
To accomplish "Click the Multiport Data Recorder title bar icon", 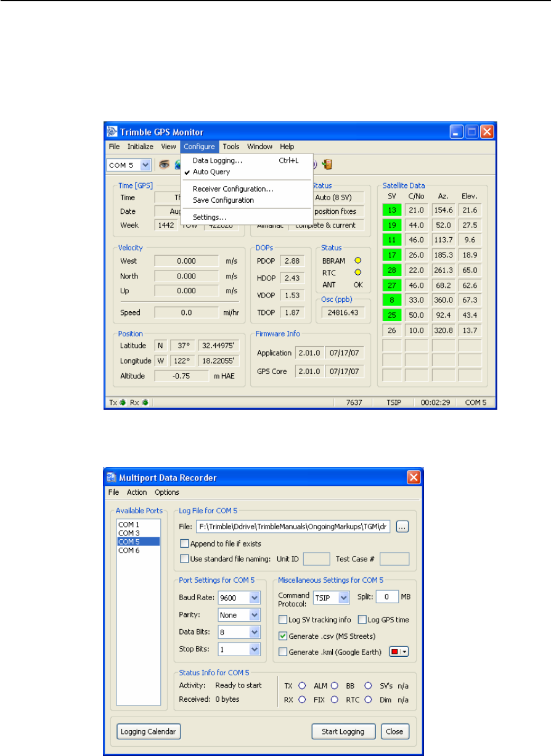I will (x=112, y=478).
